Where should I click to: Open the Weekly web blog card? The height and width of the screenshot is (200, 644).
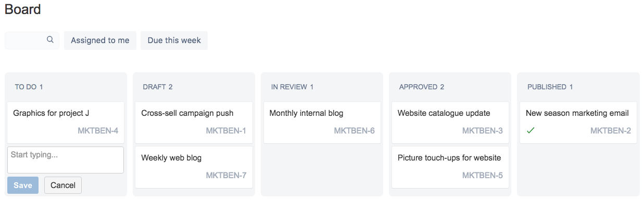coord(194,167)
